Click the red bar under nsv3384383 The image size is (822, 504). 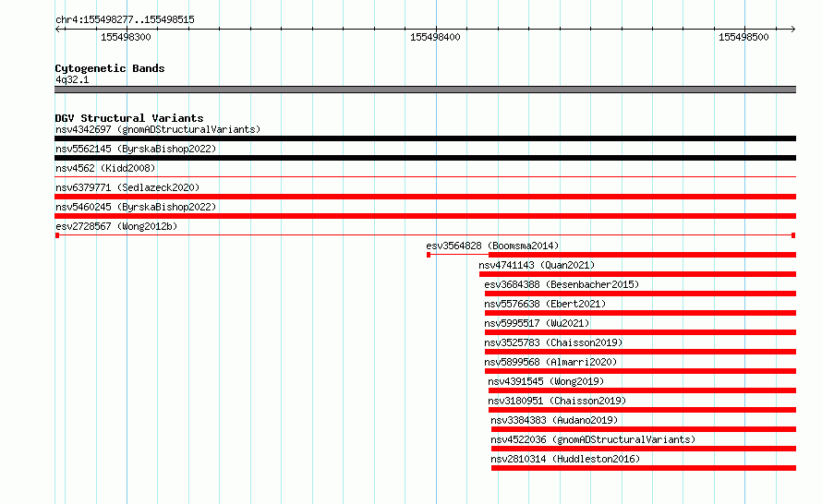click(x=644, y=429)
